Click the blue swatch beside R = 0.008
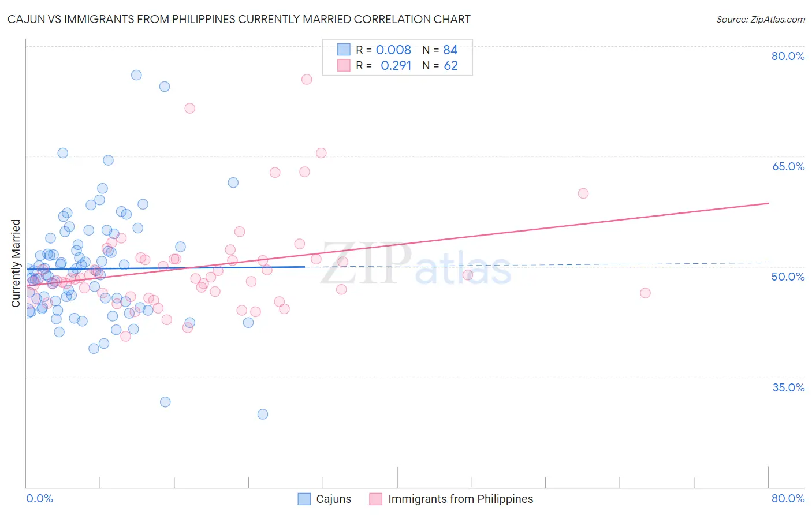Viewport: 812px width, 515px height. (x=344, y=50)
